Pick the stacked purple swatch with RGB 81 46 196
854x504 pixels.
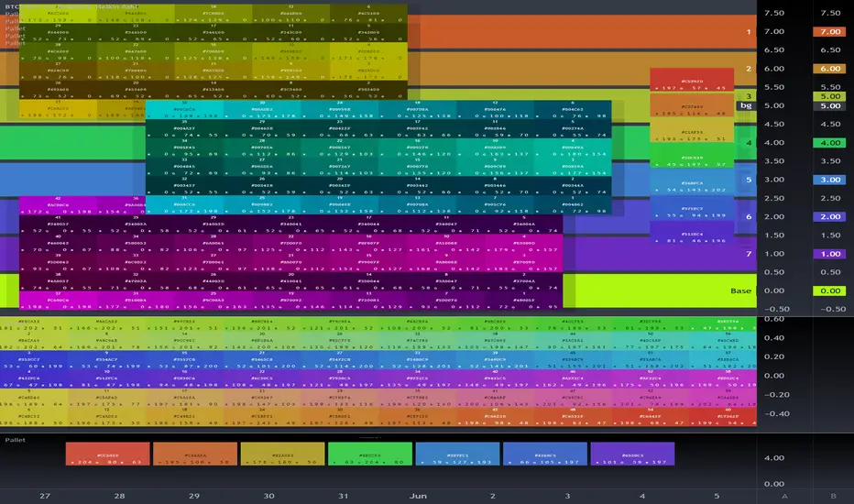click(692, 233)
